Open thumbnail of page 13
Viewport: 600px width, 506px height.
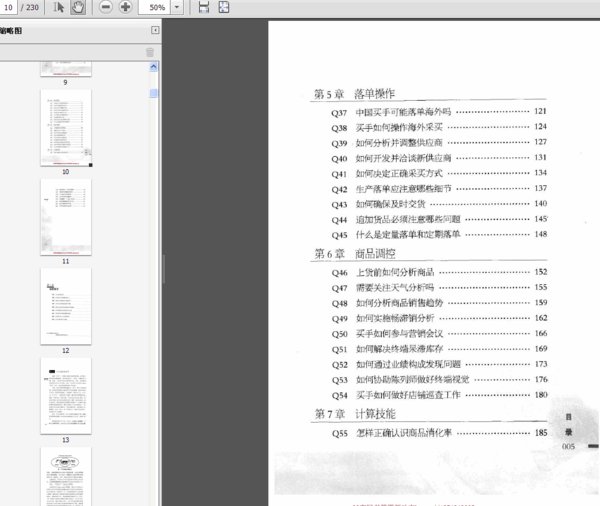[66, 396]
